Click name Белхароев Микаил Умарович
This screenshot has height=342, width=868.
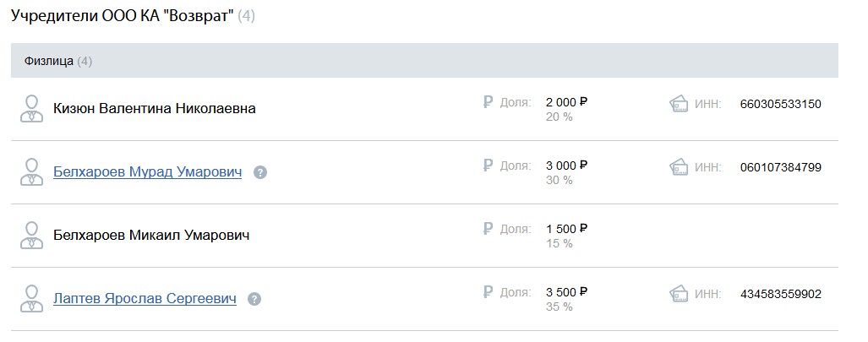pos(151,236)
